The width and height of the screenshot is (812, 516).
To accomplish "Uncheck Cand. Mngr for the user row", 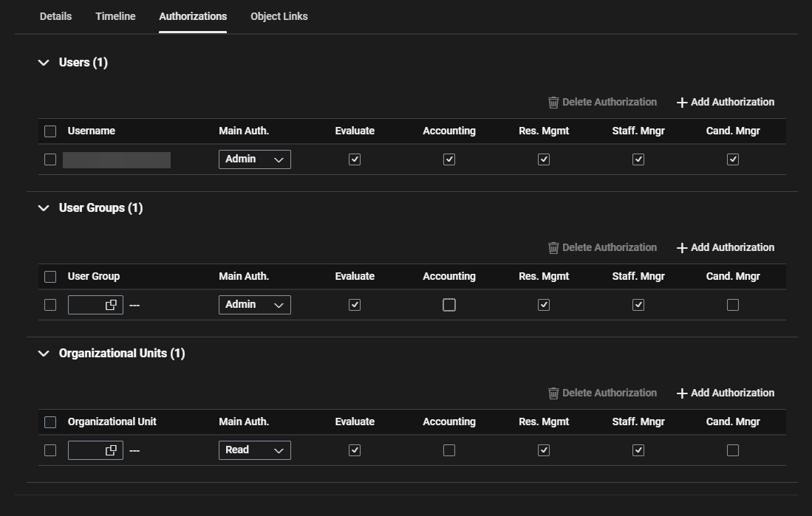I will pos(733,159).
